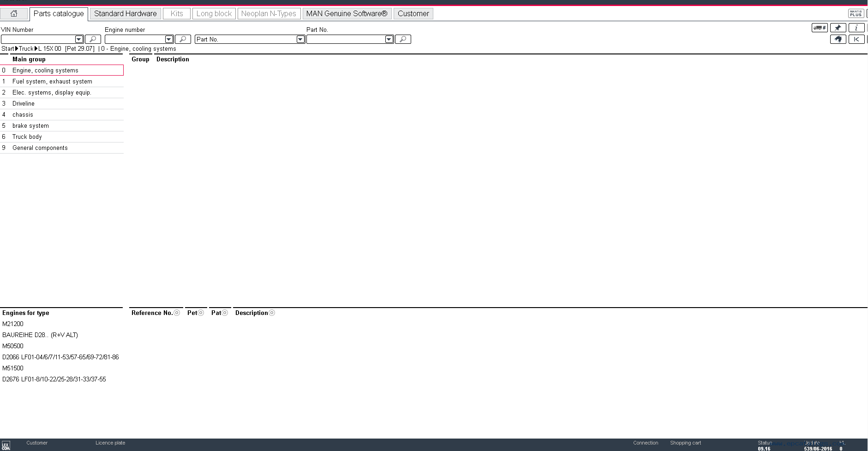This screenshot has width=868, height=451.
Task: Open the VIN Number dropdown arrow
Action: coord(79,39)
